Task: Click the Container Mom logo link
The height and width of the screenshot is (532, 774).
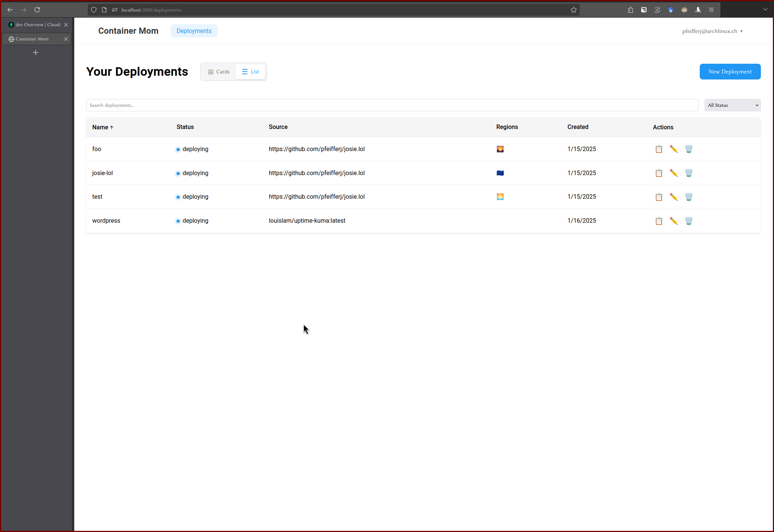Action: pos(128,31)
